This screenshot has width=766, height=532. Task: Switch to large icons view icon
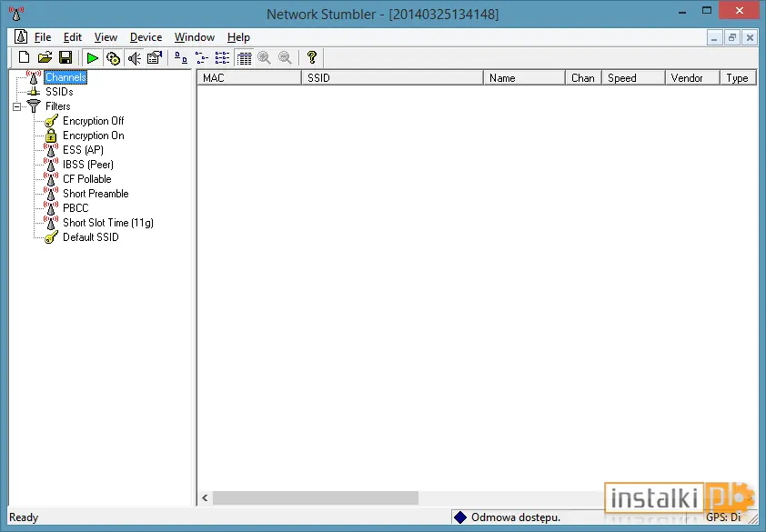[181, 58]
